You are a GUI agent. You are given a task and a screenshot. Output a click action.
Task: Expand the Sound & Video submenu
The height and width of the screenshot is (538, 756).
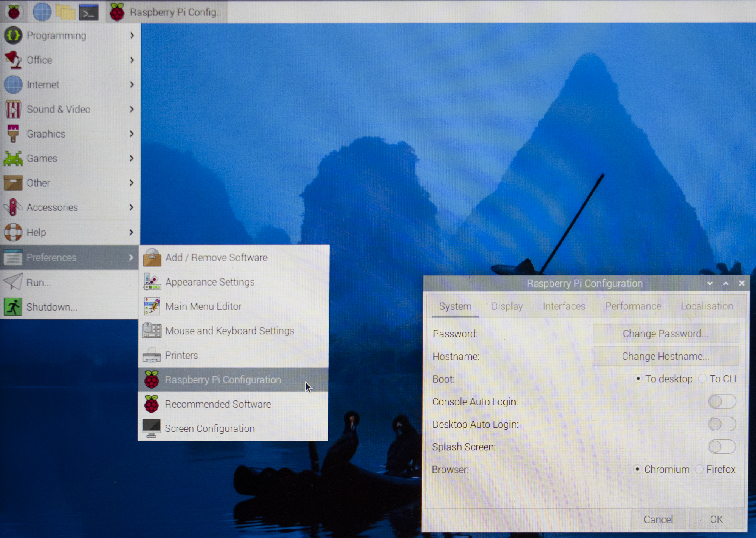point(70,109)
